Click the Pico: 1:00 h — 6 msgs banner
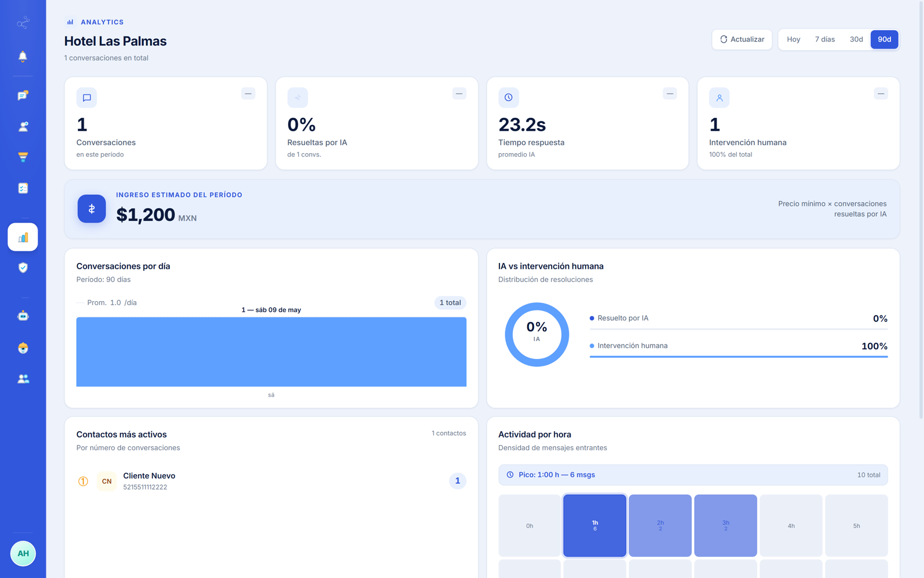 pos(693,475)
